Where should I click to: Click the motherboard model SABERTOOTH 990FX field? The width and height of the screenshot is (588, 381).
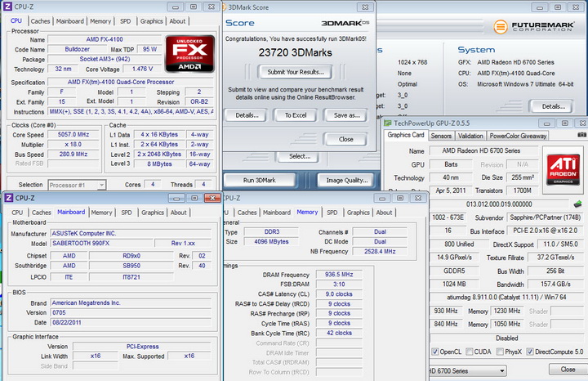pyautogui.click(x=101, y=244)
